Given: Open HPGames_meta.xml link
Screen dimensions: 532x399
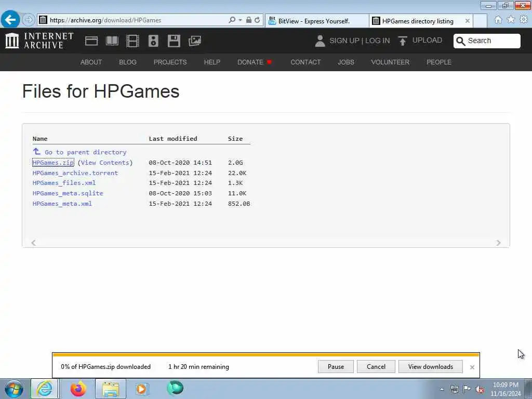Looking at the screenshot, I should click(x=62, y=204).
